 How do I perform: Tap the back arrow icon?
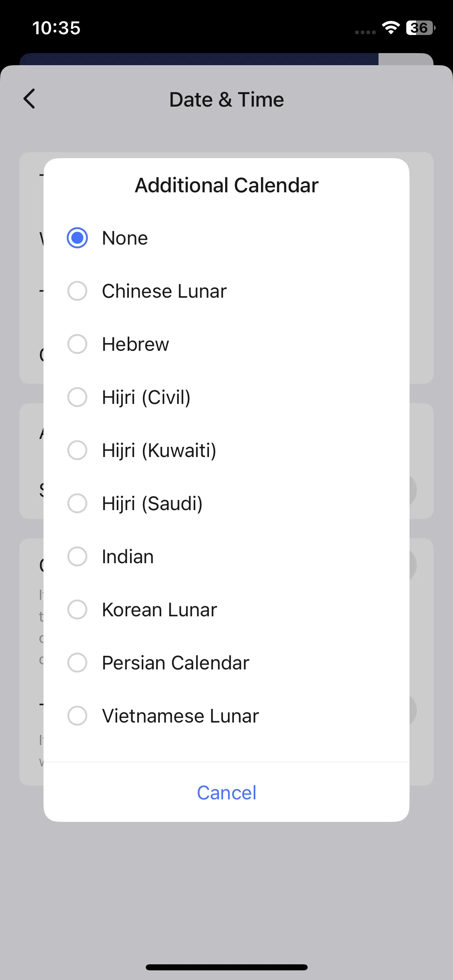coord(29,99)
